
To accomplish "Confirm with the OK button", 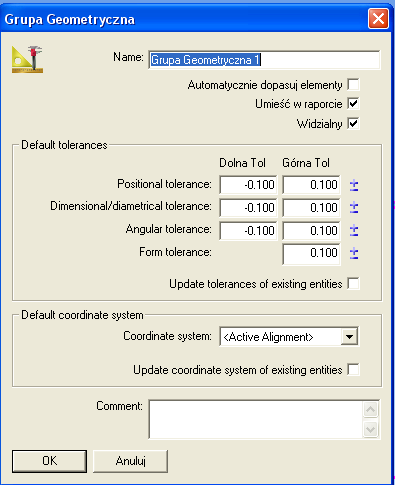I will point(49,461).
